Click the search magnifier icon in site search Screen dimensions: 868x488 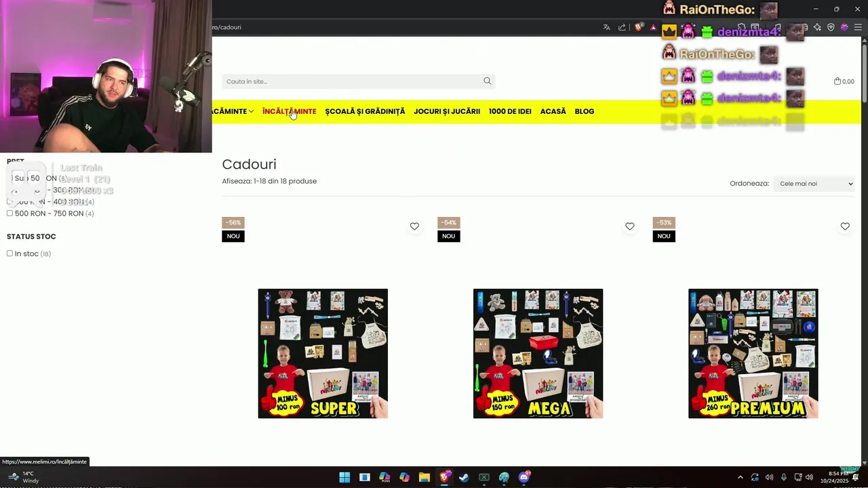(487, 81)
